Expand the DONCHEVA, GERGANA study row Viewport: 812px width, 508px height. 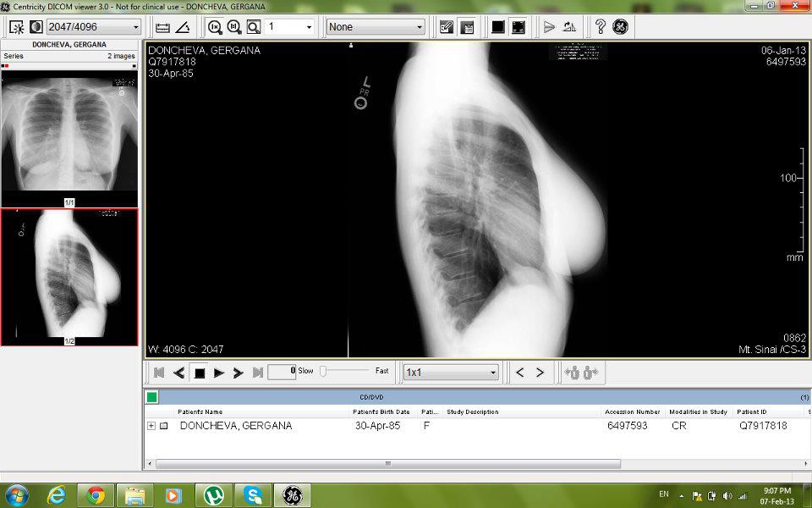[151, 426]
